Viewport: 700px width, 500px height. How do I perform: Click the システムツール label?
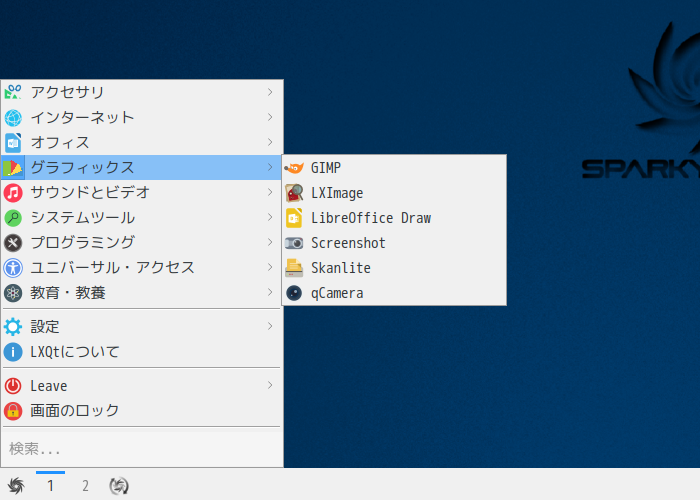[83, 217]
